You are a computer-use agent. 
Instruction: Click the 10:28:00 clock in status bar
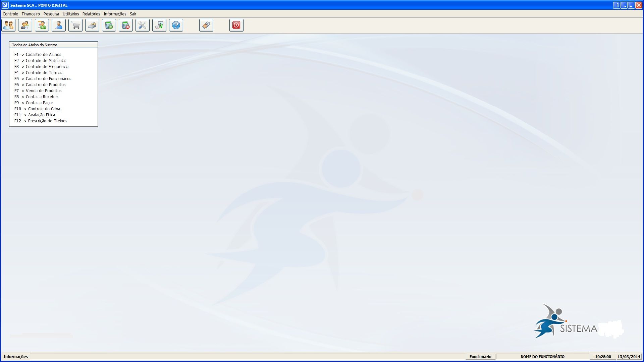coord(603,357)
